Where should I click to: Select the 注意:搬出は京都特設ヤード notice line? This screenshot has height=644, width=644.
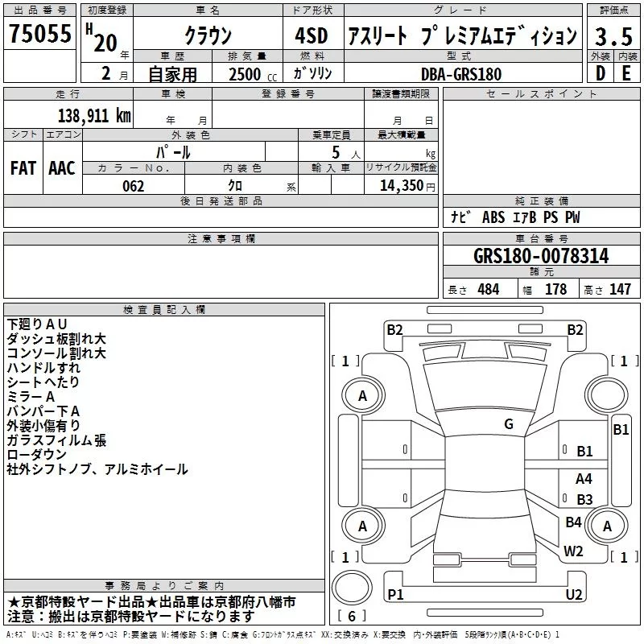pyautogui.click(x=131, y=617)
